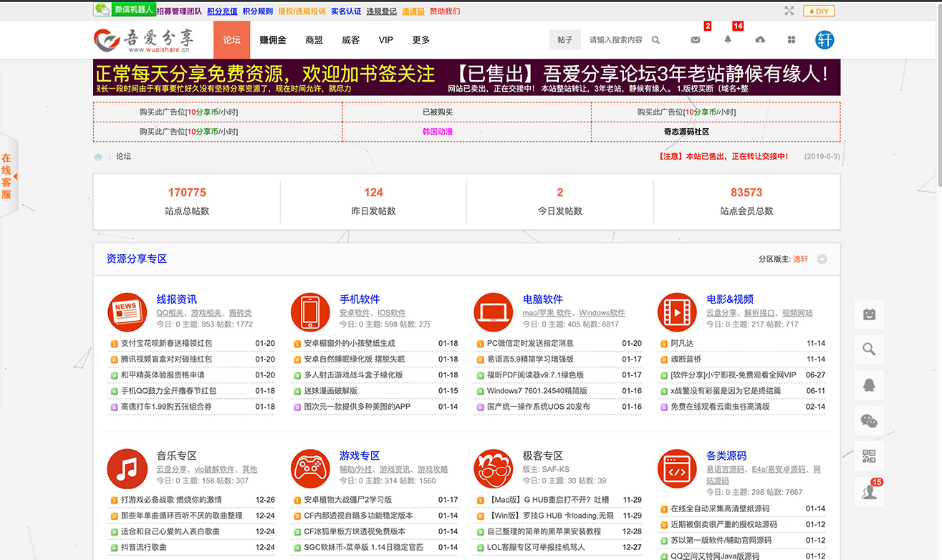Open the 积分规则 link
The width and height of the screenshot is (942, 560).
[258, 11]
